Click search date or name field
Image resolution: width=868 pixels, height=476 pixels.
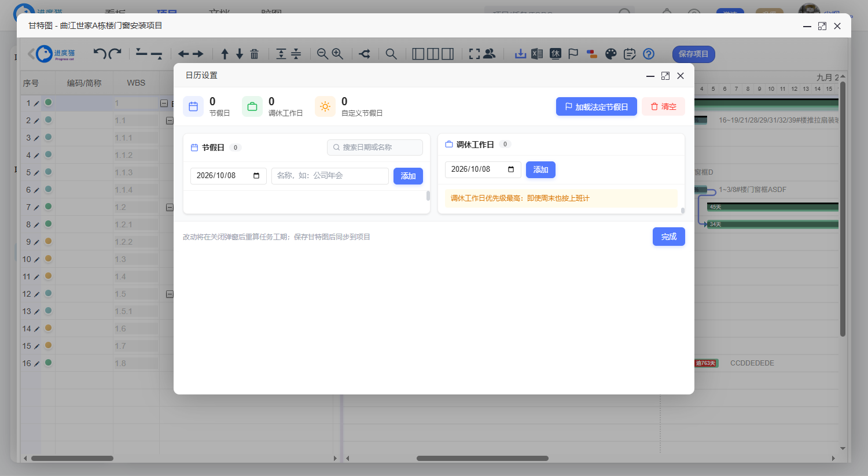375,147
